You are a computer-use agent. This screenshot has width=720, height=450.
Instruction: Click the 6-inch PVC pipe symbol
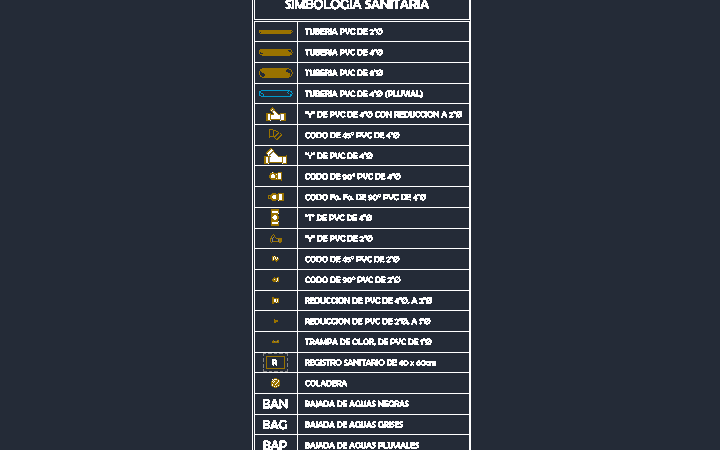(276, 73)
